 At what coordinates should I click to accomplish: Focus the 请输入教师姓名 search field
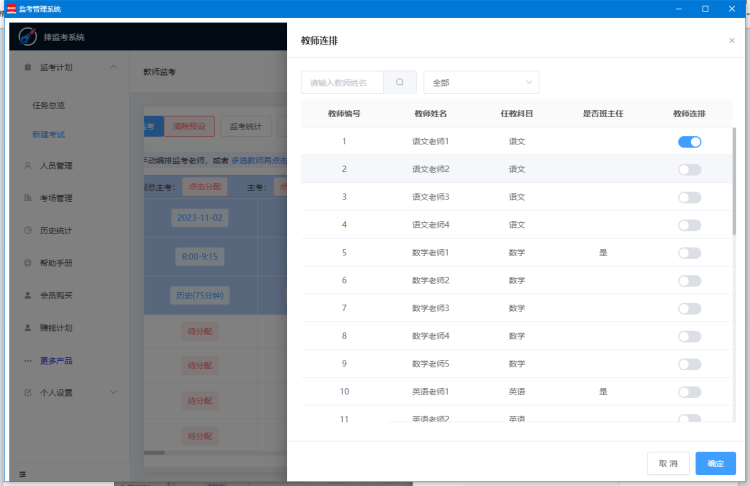[x=342, y=82]
